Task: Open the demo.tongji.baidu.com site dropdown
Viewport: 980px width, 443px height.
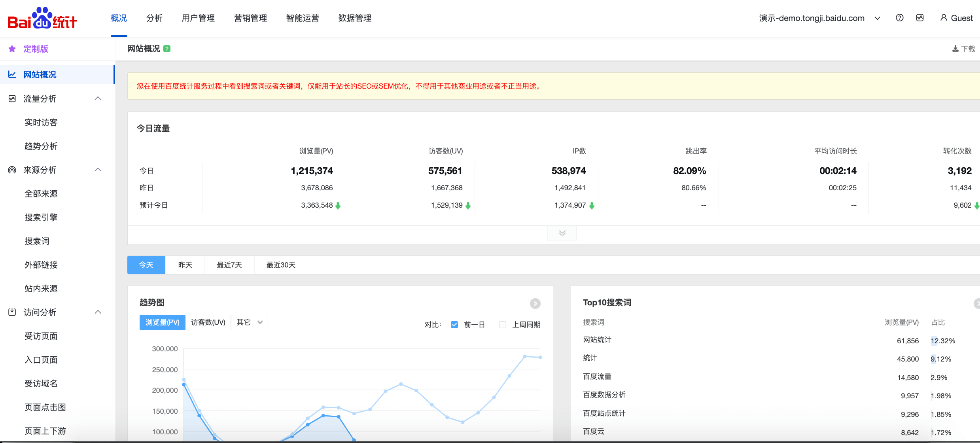Action: tap(877, 18)
